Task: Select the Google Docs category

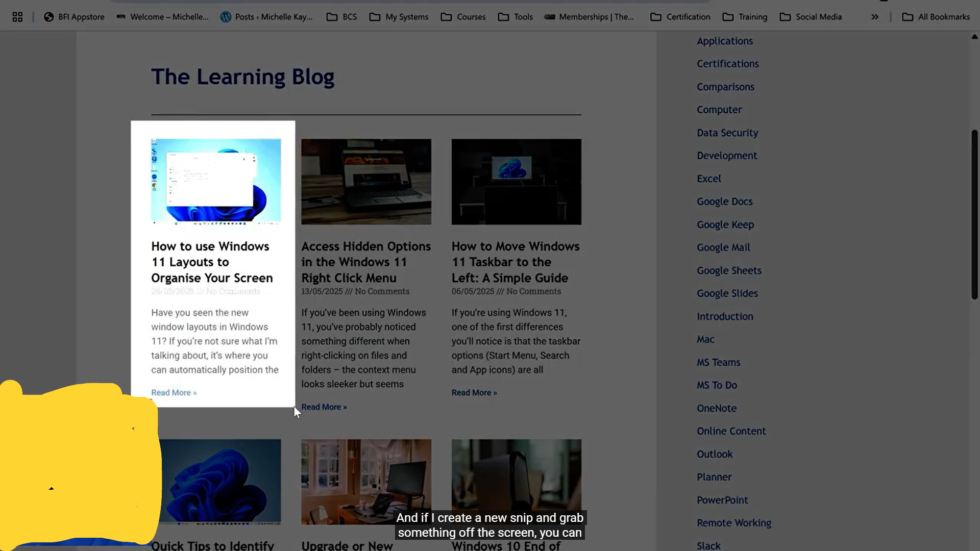Action: pyautogui.click(x=725, y=202)
